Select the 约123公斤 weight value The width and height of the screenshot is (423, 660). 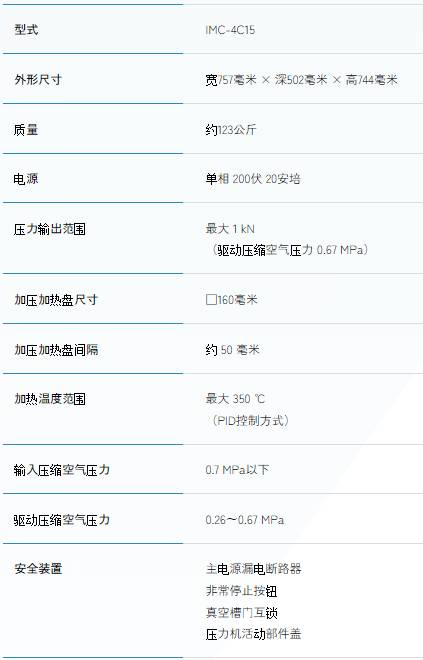tap(231, 129)
